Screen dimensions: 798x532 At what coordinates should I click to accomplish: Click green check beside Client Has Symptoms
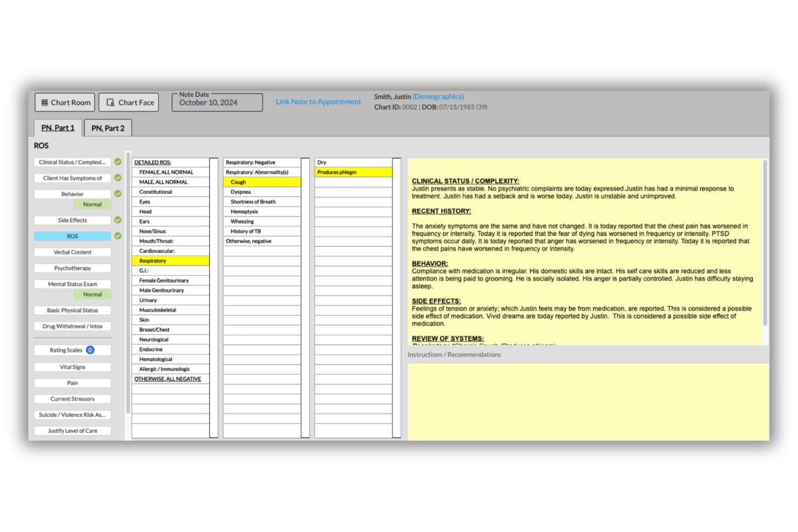pyautogui.click(x=118, y=178)
